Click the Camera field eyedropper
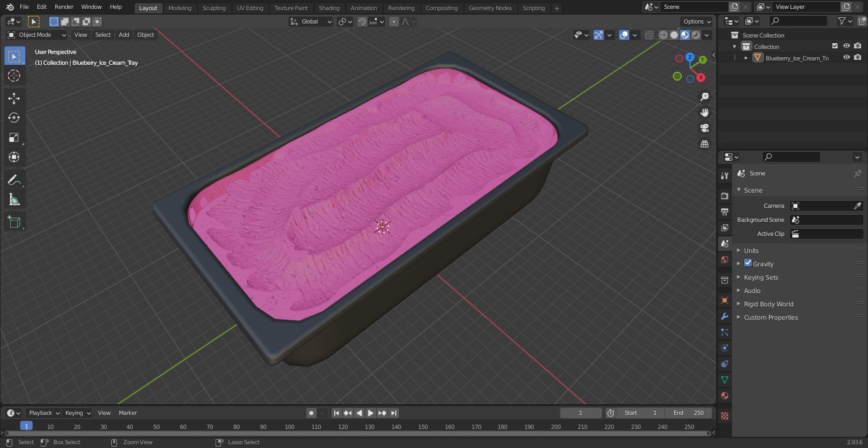The height and width of the screenshot is (448, 868). [857, 206]
